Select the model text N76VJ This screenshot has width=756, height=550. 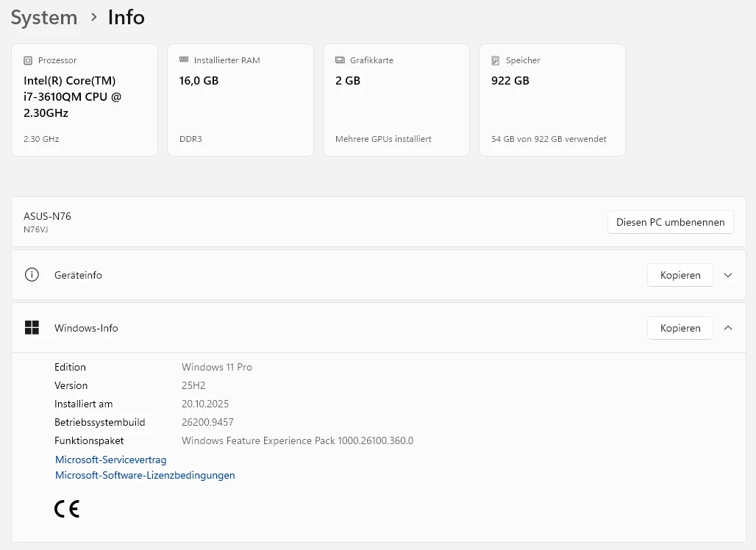click(36, 229)
